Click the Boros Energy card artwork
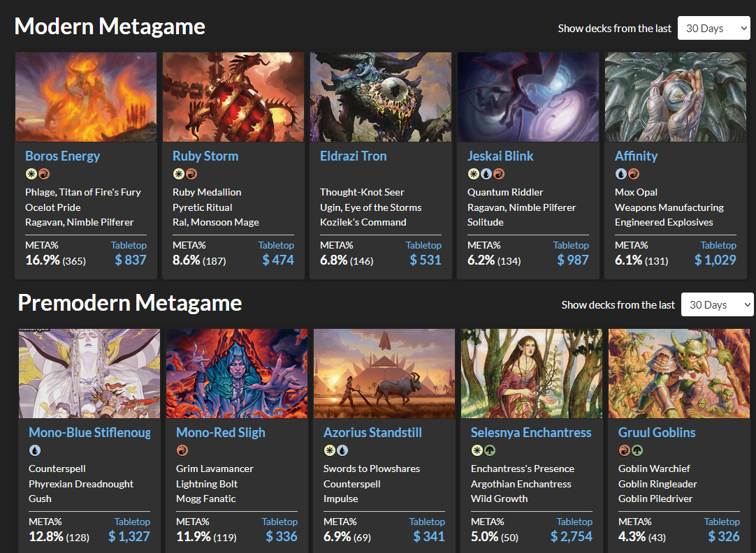The width and height of the screenshot is (756, 553). click(86, 97)
